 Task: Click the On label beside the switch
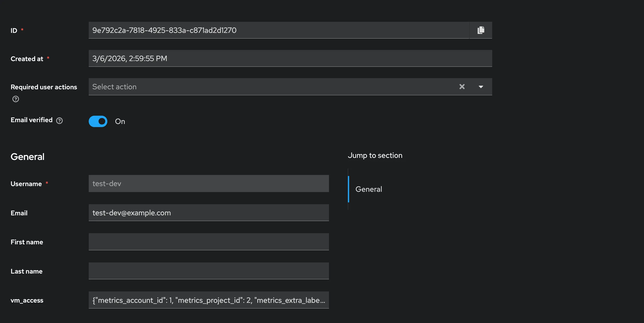(120, 121)
